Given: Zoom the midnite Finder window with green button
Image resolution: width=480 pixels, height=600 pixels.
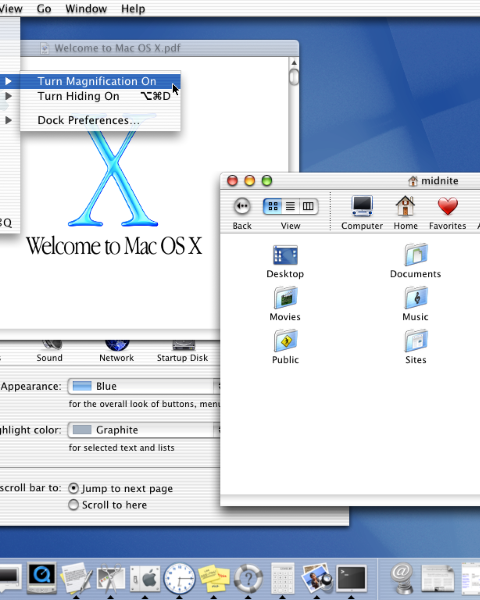Looking at the screenshot, I should tap(267, 181).
